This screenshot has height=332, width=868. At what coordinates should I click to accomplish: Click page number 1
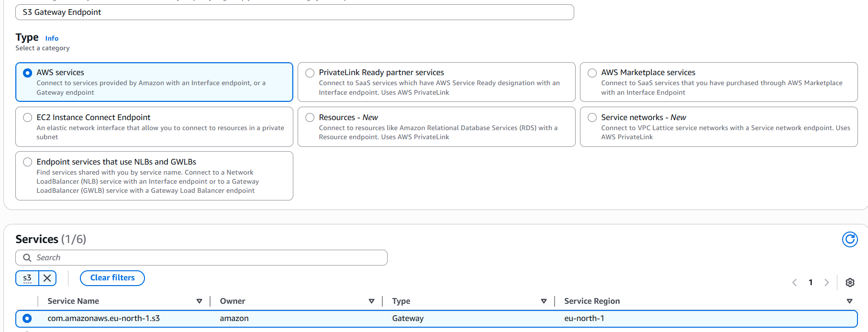[x=811, y=283]
